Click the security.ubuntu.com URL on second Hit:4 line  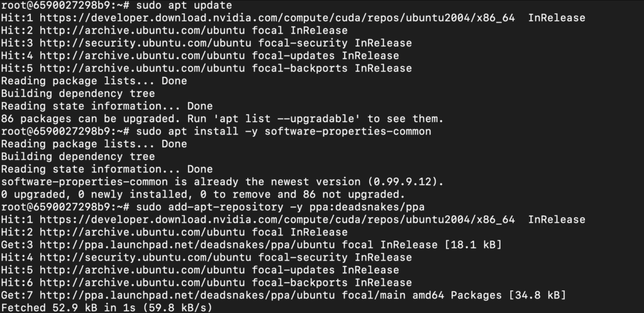click(145, 258)
